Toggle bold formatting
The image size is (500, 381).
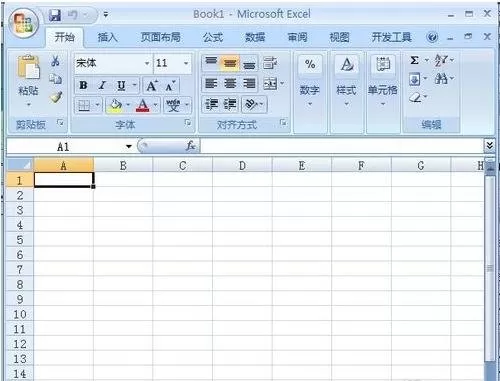(x=83, y=85)
